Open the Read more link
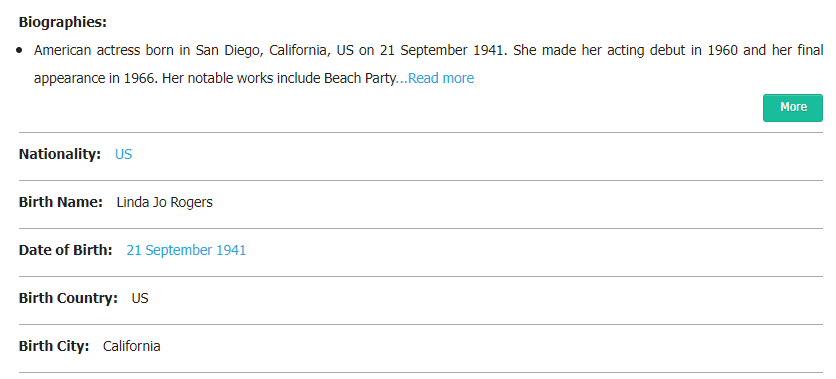836x379 pixels. (x=440, y=78)
